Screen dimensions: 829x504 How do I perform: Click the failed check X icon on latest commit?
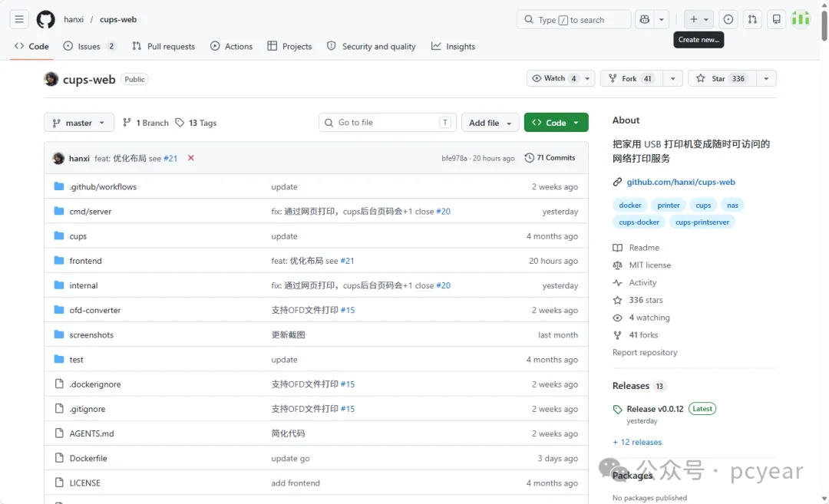pyautogui.click(x=191, y=158)
